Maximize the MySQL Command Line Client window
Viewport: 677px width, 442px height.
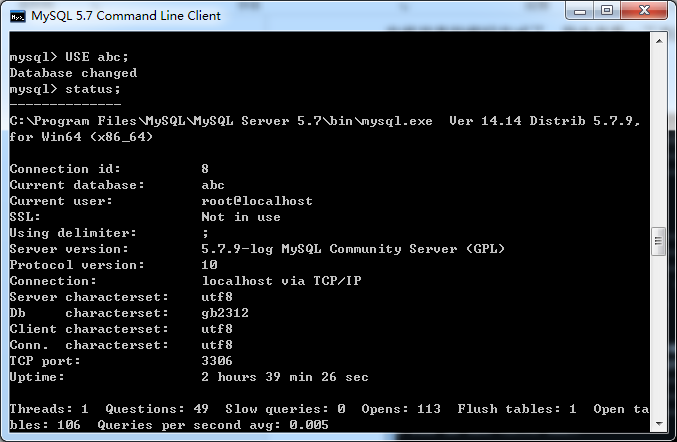pyautogui.click(x=607, y=11)
